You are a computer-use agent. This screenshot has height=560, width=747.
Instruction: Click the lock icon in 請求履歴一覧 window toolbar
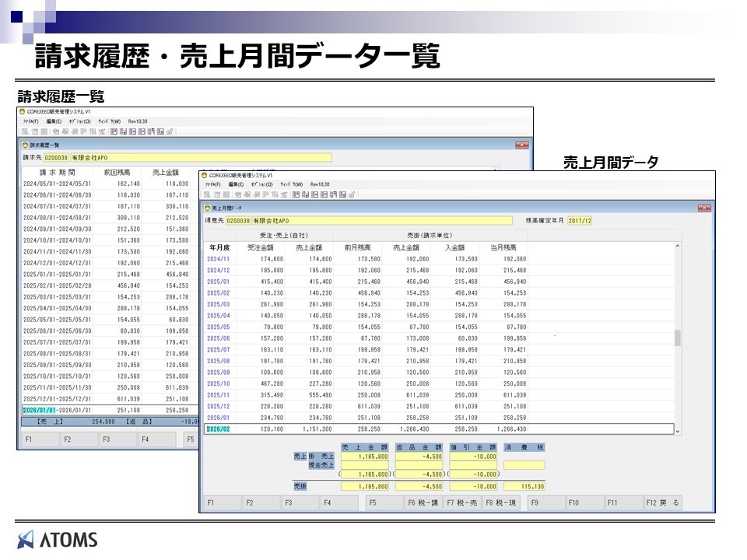pos(170,131)
